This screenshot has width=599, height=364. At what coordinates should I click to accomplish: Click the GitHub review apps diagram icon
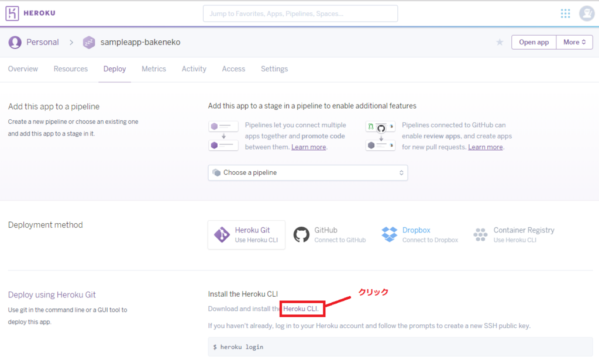coord(380,136)
